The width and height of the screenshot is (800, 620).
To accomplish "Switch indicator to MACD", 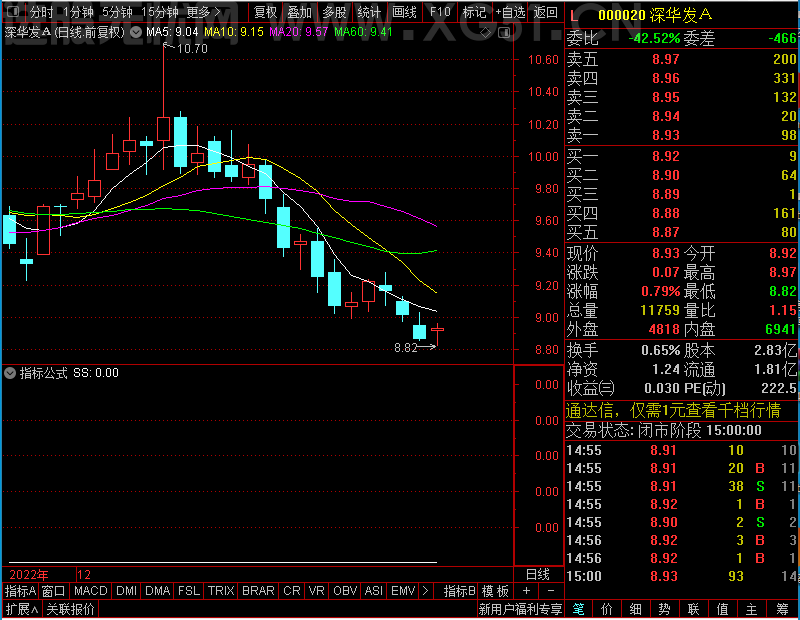I will pyautogui.click(x=91, y=591).
